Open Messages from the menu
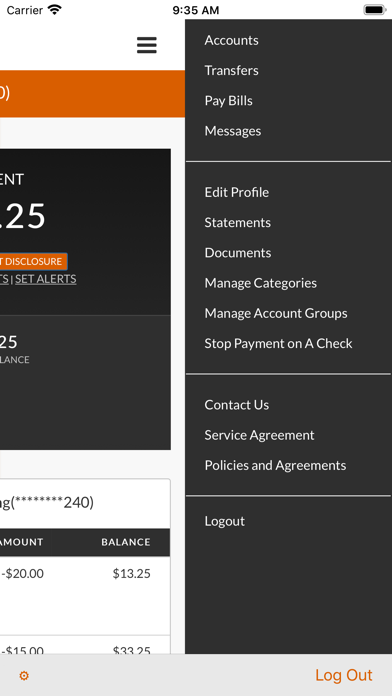This screenshot has height=696, width=392. [233, 131]
